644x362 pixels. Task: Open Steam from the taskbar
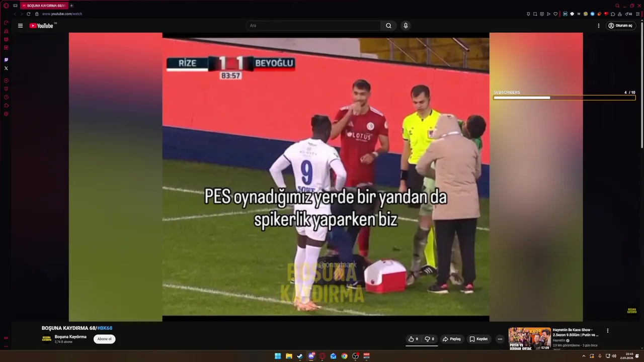pyautogui.click(x=300, y=356)
